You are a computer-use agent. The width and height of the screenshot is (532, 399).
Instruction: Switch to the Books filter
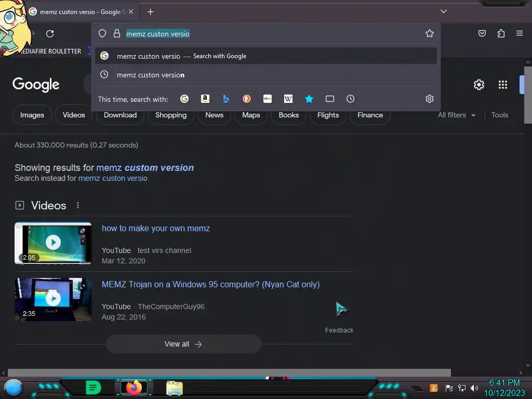click(288, 115)
